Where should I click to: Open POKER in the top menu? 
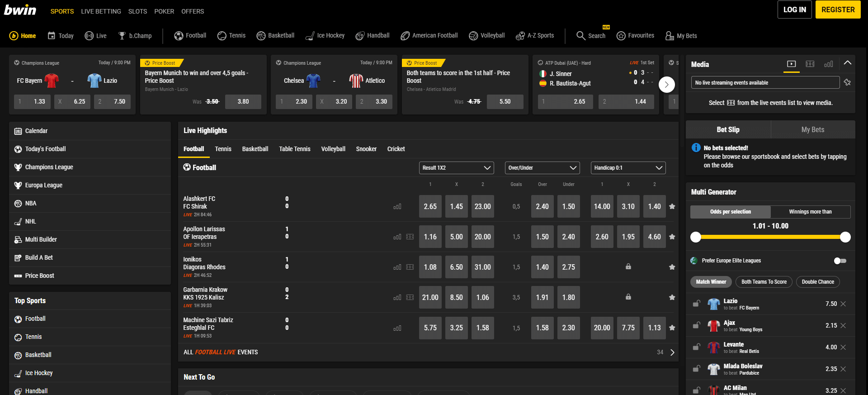coord(164,11)
